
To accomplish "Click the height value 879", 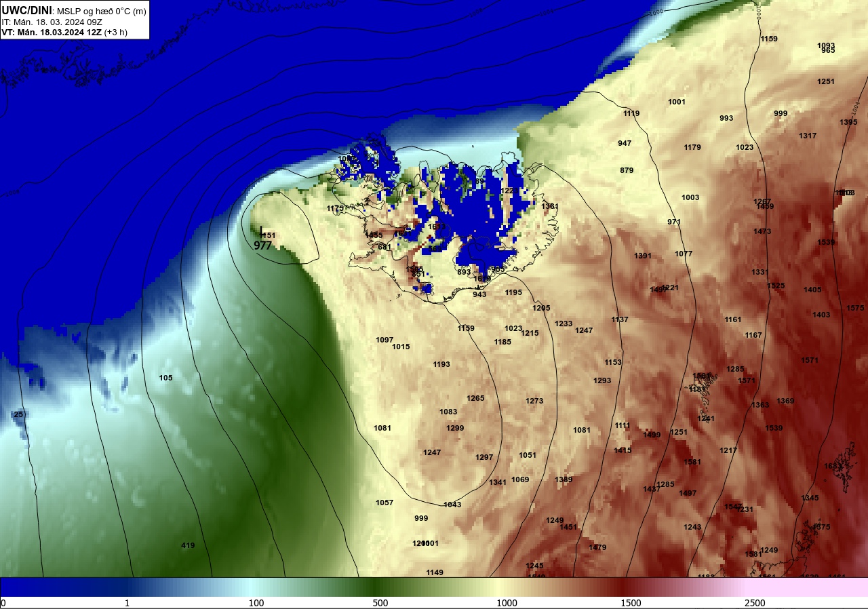I will (627, 170).
